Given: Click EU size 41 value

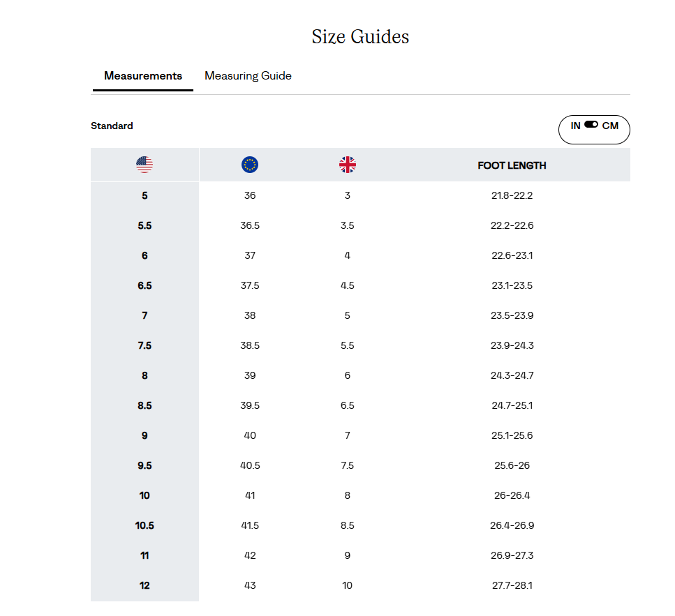Looking at the screenshot, I should [x=250, y=495].
